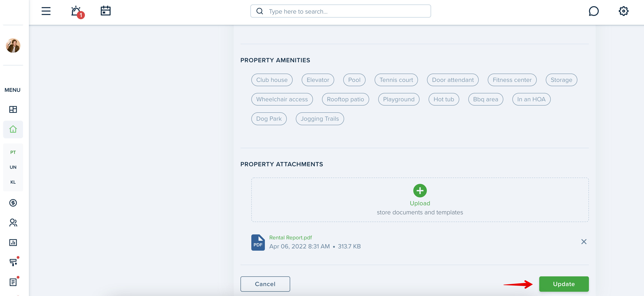The height and width of the screenshot is (296, 644).
Task: Toggle the Storage amenity
Action: (561, 80)
